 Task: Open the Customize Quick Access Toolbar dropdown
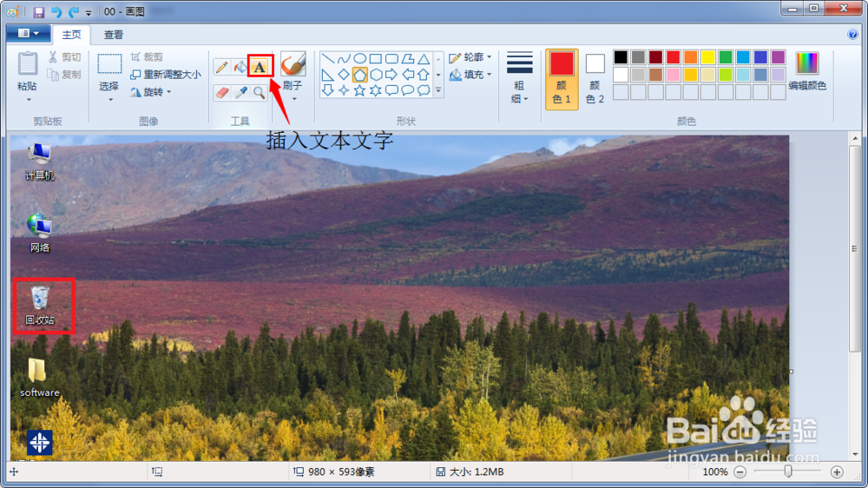point(89,13)
